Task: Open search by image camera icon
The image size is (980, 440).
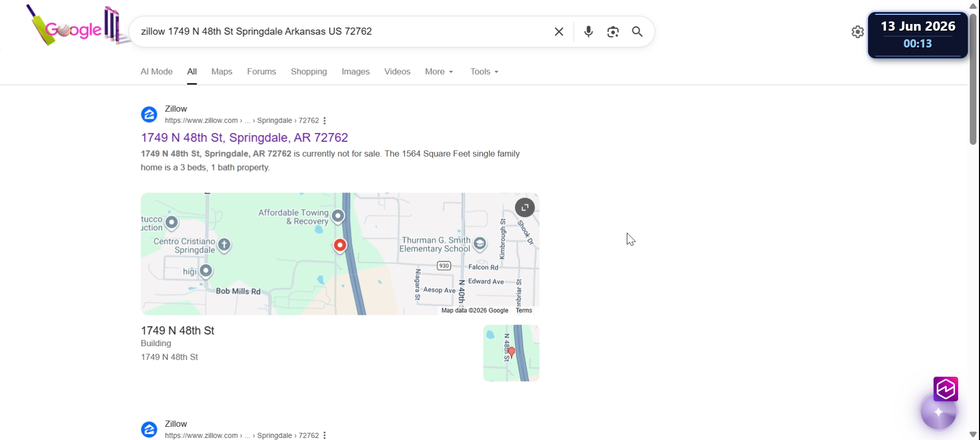Action: point(613,32)
